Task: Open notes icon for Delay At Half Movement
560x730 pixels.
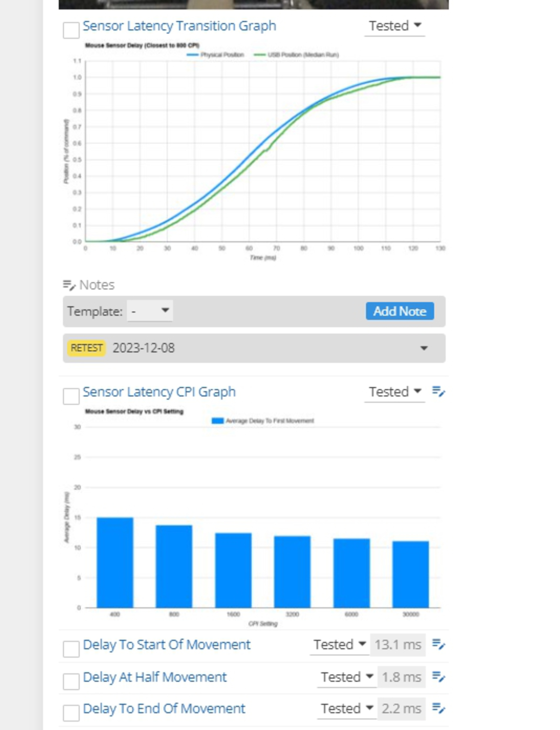Action: (x=438, y=677)
